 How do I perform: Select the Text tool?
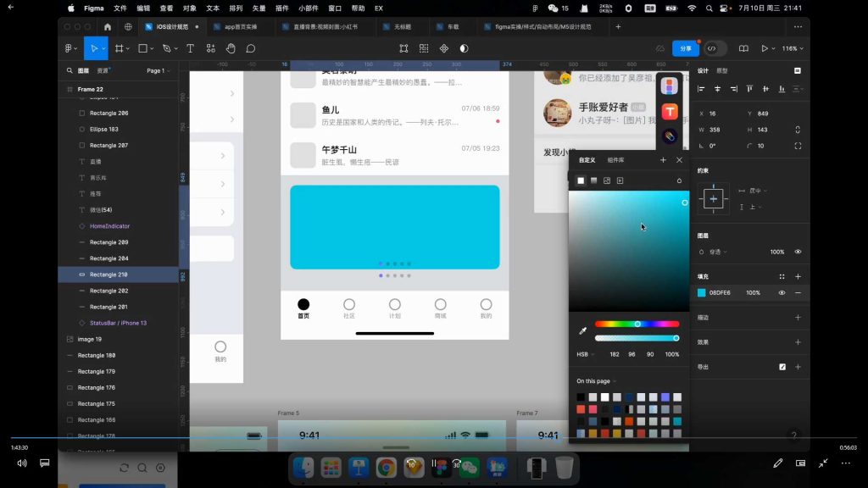pyautogui.click(x=190, y=48)
